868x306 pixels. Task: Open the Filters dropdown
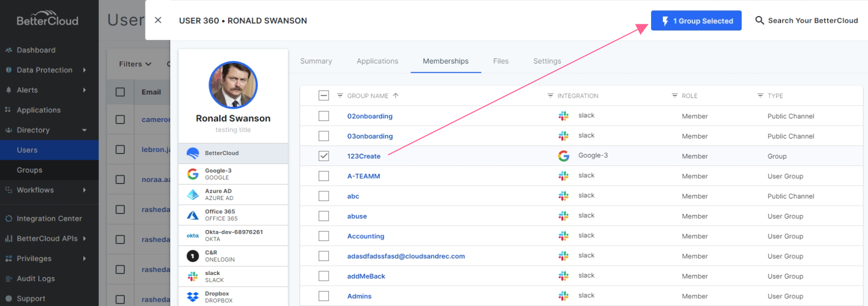coord(135,64)
